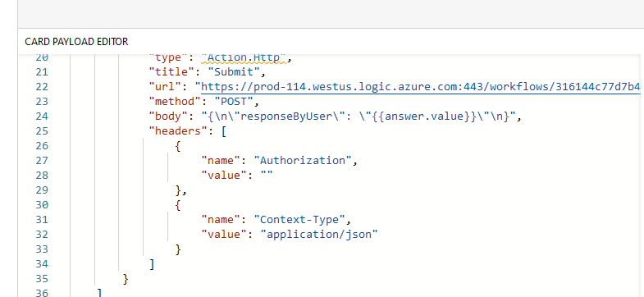The height and width of the screenshot is (297, 644).
Task: Click the warning-underlined "Action.Http" text
Action: pyautogui.click(x=244, y=57)
